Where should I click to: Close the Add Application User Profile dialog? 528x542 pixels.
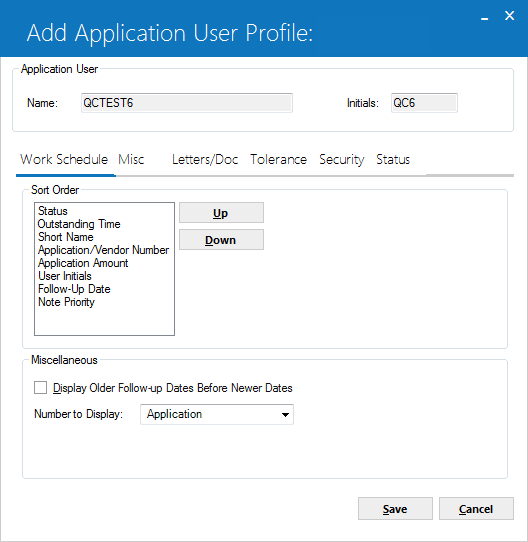(x=509, y=16)
